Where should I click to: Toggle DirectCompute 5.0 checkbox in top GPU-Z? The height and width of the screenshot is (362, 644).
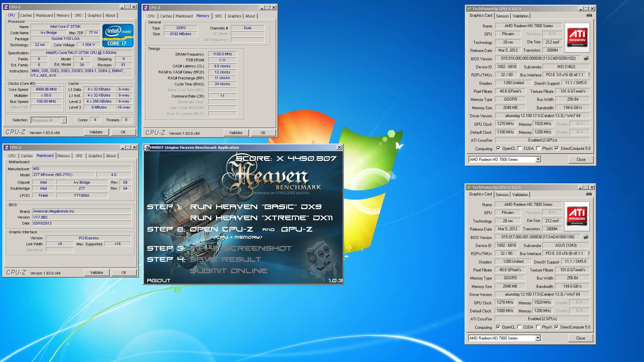[x=557, y=148]
